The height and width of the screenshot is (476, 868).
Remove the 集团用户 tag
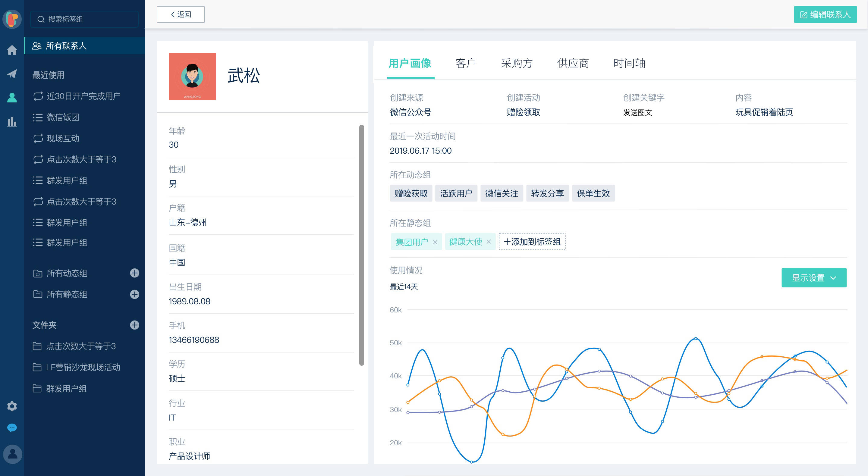[x=435, y=242]
